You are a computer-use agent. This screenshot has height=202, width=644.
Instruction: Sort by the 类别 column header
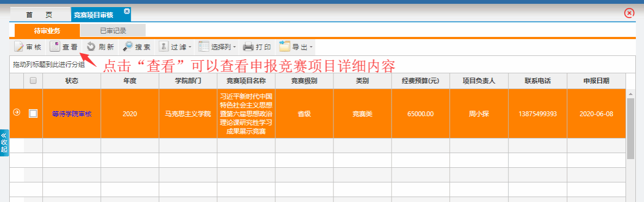tap(362, 81)
